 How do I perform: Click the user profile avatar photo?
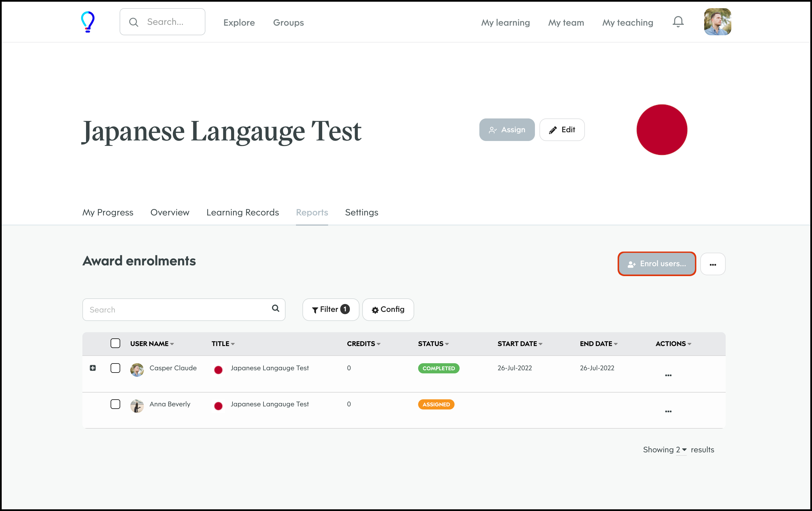717,22
